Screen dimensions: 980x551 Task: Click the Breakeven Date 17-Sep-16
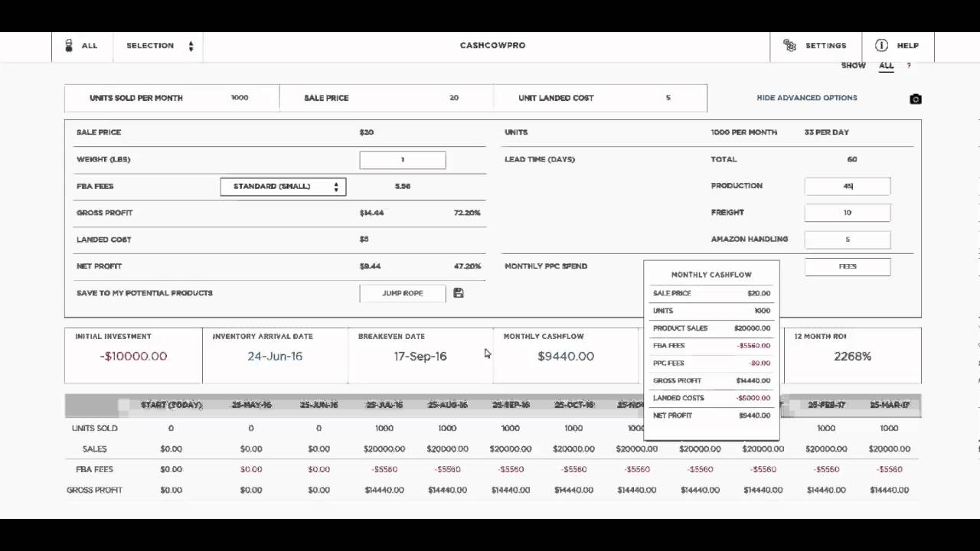pos(420,357)
